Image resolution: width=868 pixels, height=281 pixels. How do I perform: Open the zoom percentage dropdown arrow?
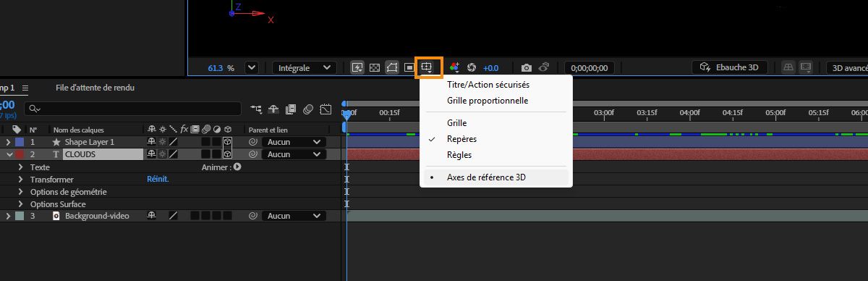point(252,67)
